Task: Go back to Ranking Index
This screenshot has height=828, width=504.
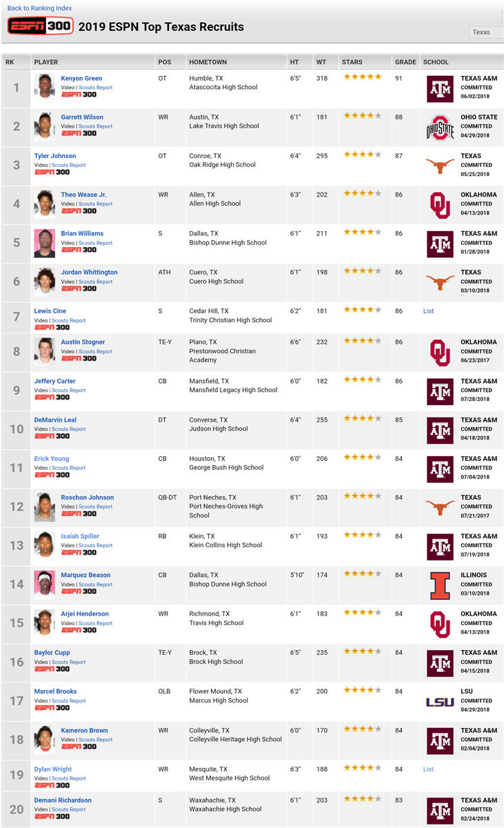Action: point(39,8)
